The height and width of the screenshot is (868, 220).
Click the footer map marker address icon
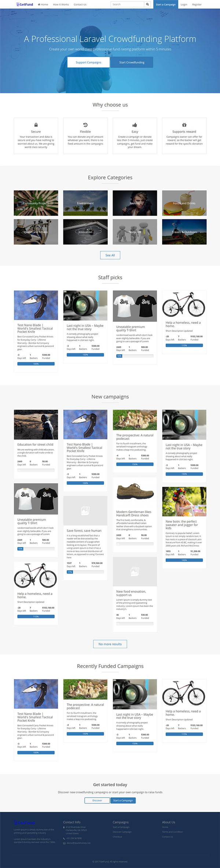coord(64,827)
